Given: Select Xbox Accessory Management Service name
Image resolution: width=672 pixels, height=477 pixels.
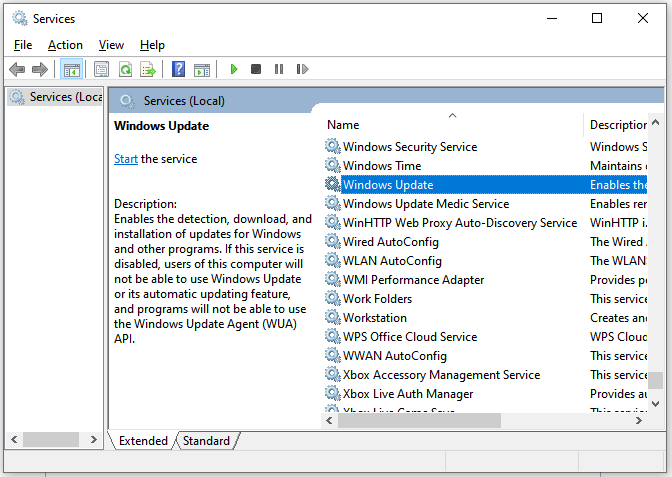Looking at the screenshot, I should pyautogui.click(x=441, y=375).
